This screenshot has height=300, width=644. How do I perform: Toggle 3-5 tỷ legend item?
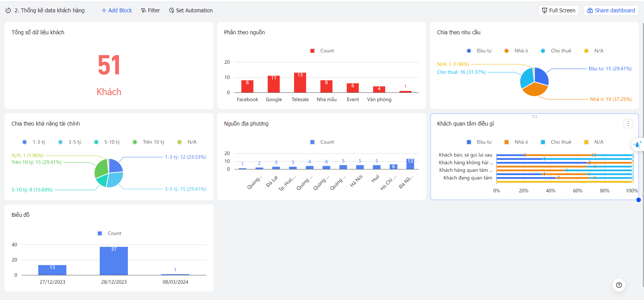70,142
